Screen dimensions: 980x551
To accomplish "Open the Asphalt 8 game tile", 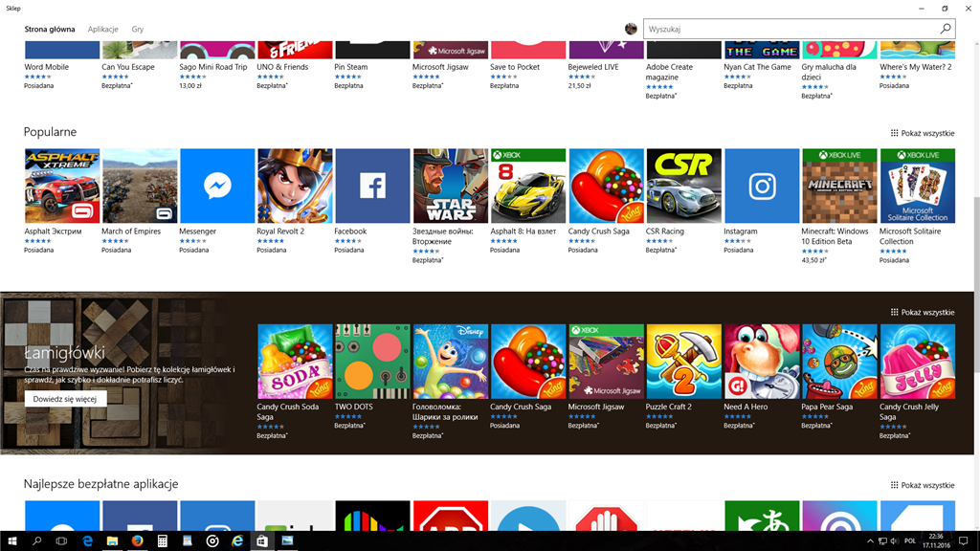I will tap(528, 186).
